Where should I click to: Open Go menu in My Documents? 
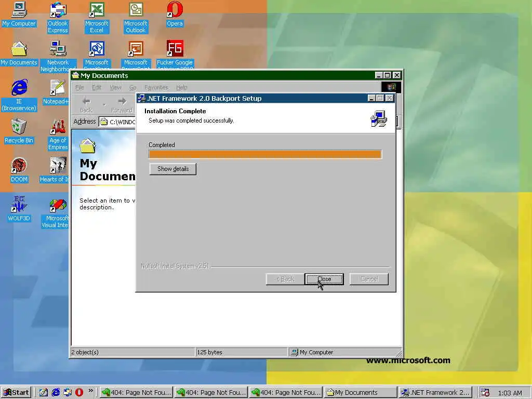[x=132, y=87]
